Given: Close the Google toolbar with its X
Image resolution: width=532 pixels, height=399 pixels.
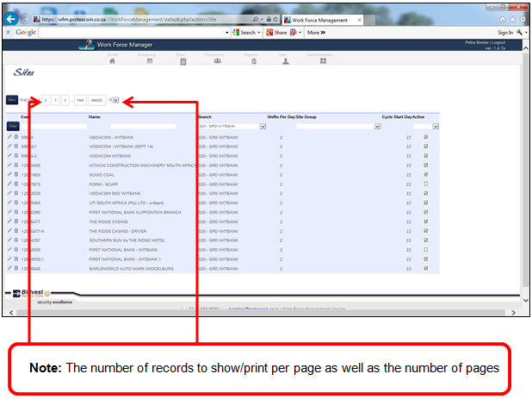Looking at the screenshot, I should click(x=8, y=32).
